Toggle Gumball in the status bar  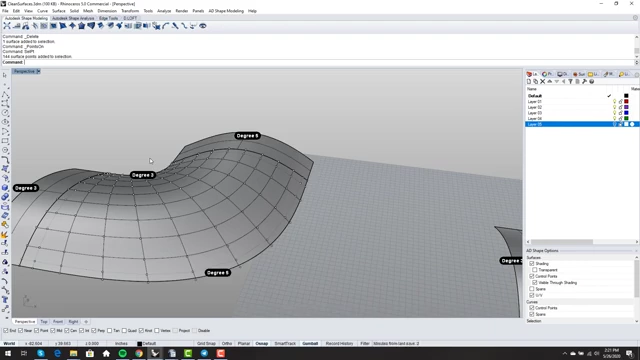(x=310, y=344)
